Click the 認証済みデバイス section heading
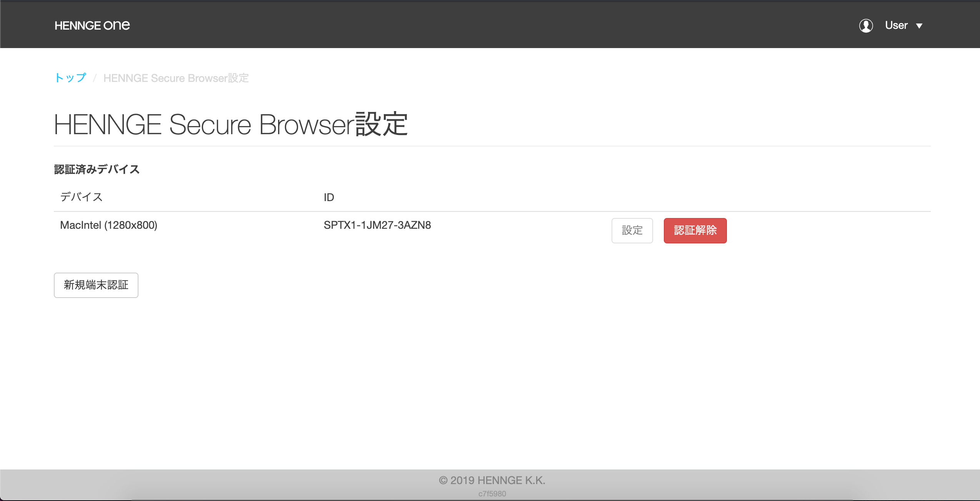This screenshot has height=501, width=980. pos(97,169)
